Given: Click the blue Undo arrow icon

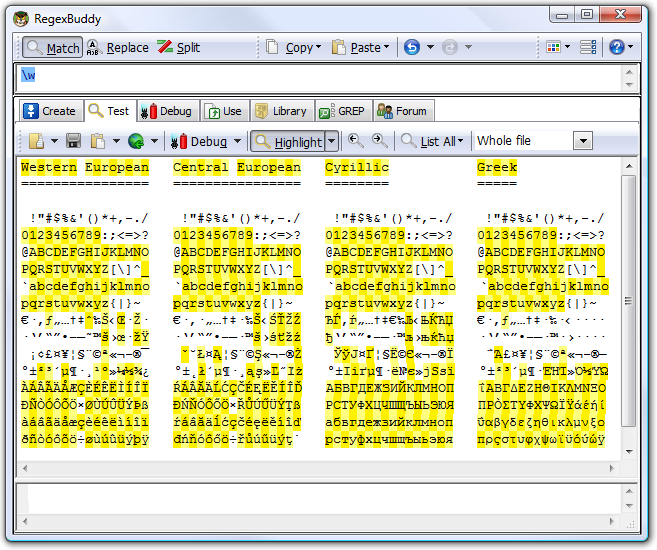Looking at the screenshot, I should 412,47.
